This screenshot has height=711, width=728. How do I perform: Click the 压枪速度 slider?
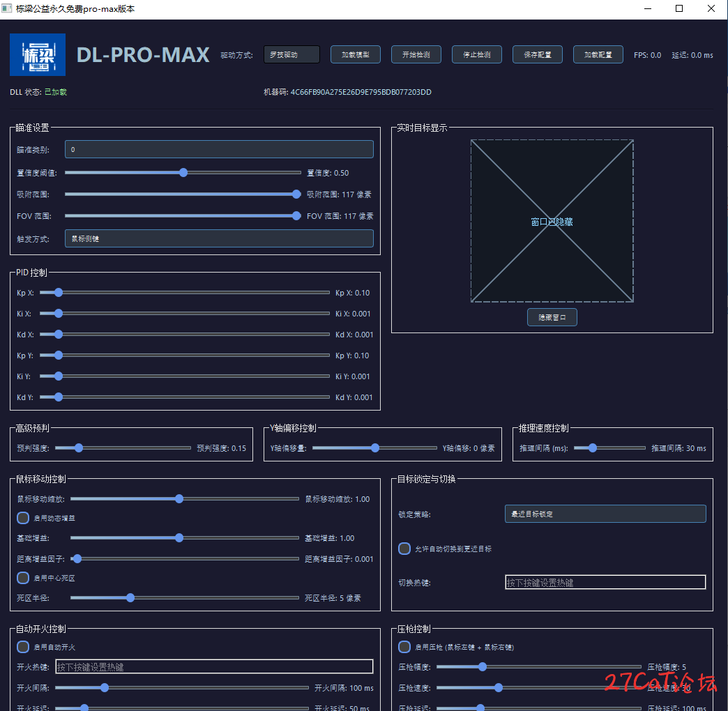[x=539, y=688]
